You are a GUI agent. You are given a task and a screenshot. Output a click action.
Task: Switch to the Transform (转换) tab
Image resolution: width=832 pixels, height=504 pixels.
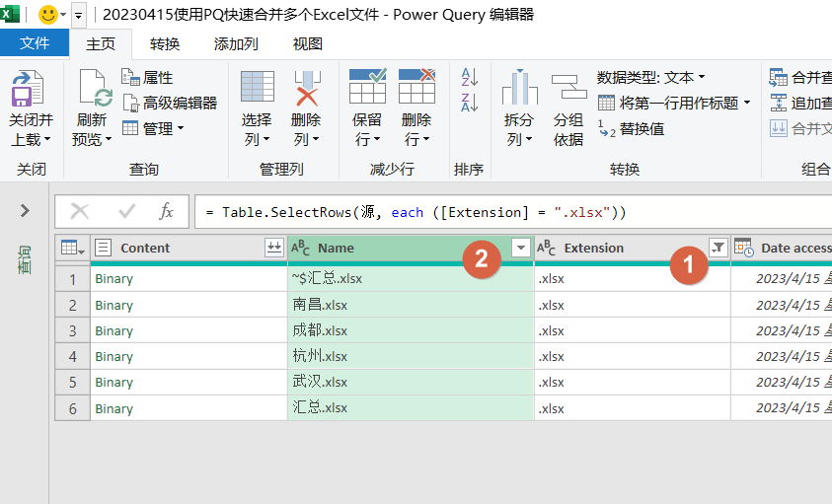[x=165, y=44]
